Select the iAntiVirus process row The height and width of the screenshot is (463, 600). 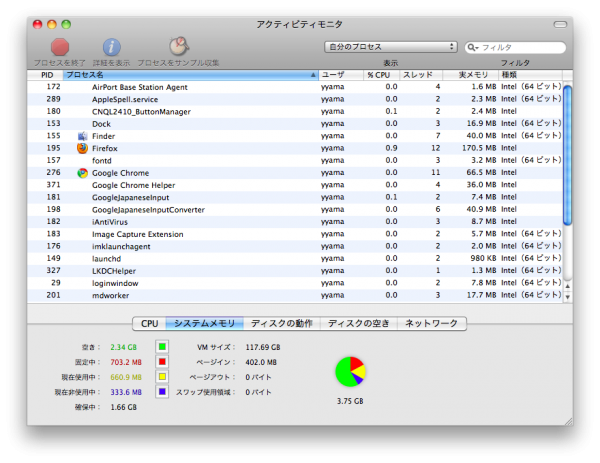pyautogui.click(x=295, y=222)
